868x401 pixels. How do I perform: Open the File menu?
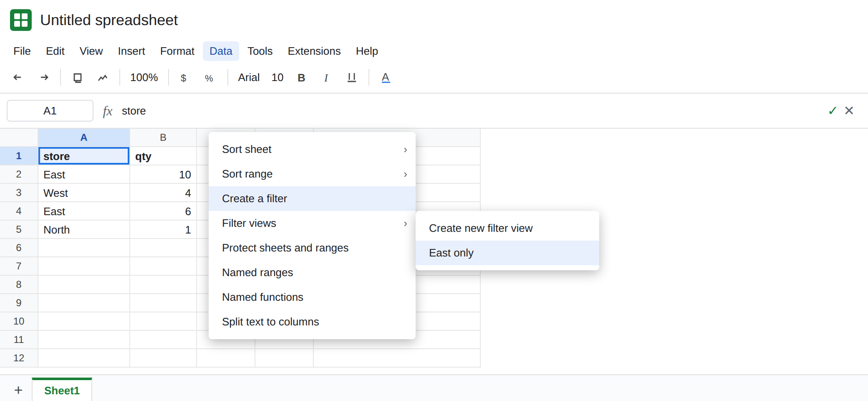[x=22, y=51]
